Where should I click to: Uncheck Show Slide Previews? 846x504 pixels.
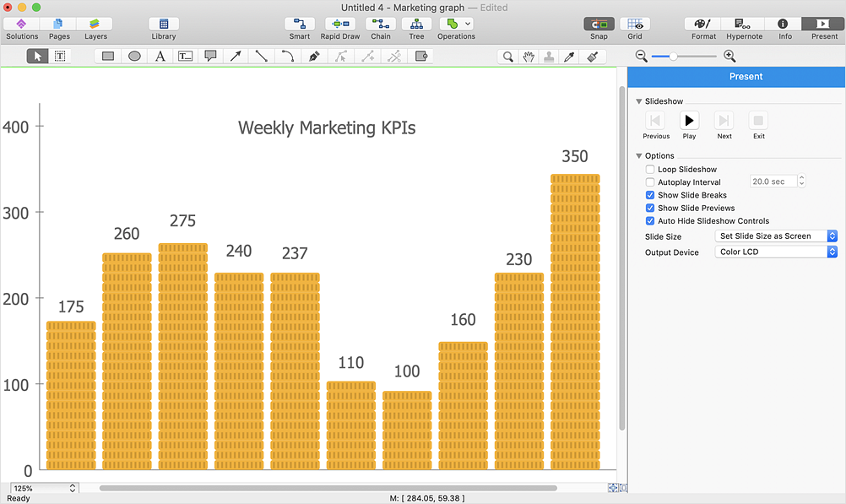[x=650, y=208]
